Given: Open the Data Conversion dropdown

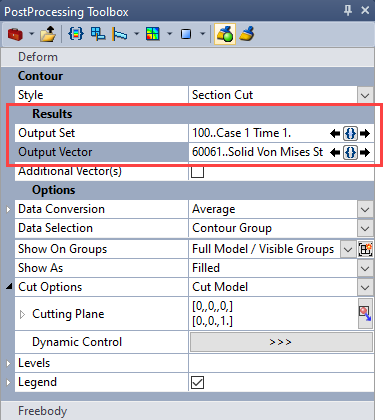Looking at the screenshot, I should pos(365,210).
